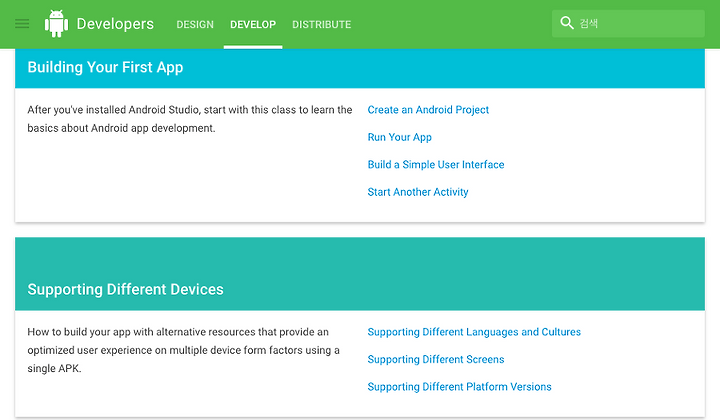Open Supporting Different Devices heading
Viewport: 720px width, 420px height.
coord(125,290)
